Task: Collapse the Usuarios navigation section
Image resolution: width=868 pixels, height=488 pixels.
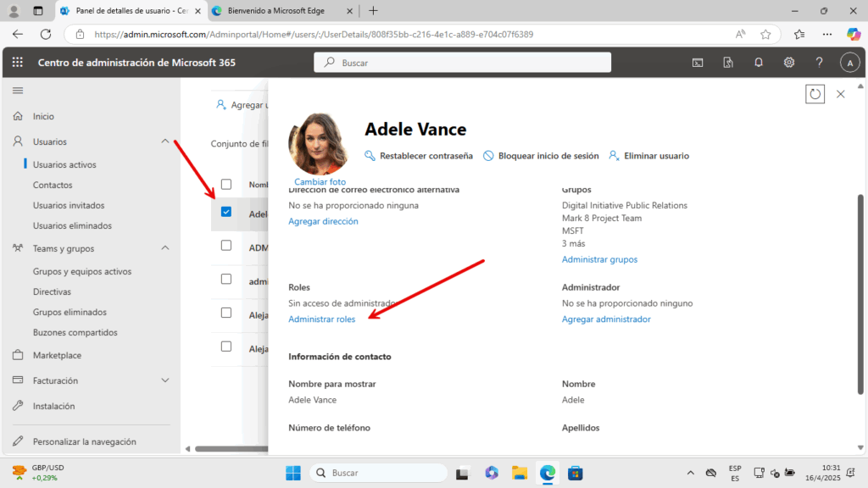Action: pos(165,141)
